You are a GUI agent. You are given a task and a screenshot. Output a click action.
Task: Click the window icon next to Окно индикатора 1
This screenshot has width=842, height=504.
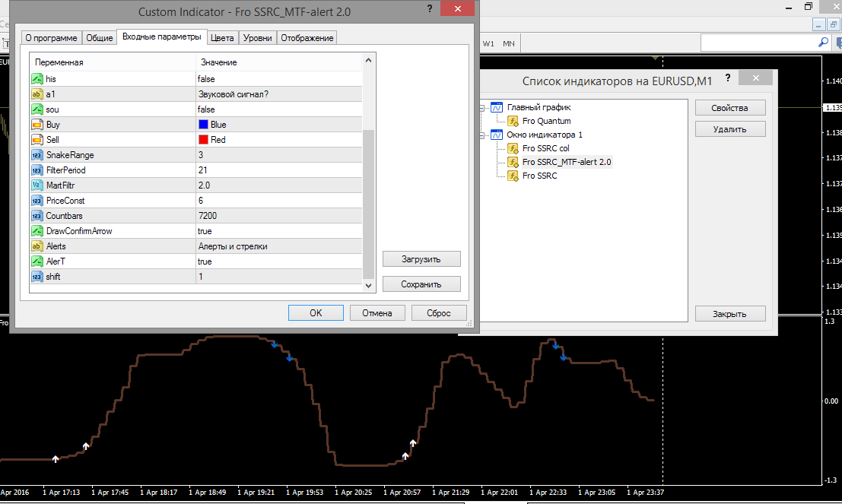click(497, 135)
